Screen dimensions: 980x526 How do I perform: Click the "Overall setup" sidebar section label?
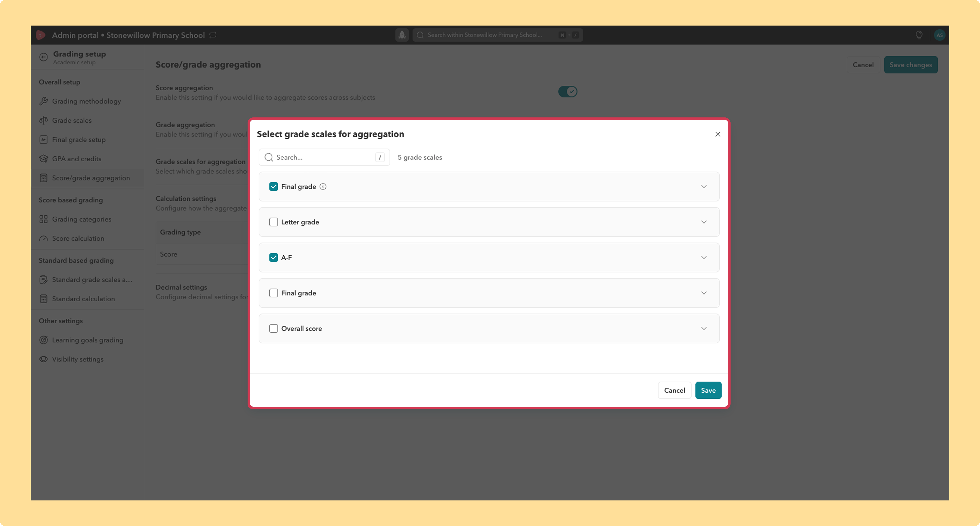[x=59, y=82]
